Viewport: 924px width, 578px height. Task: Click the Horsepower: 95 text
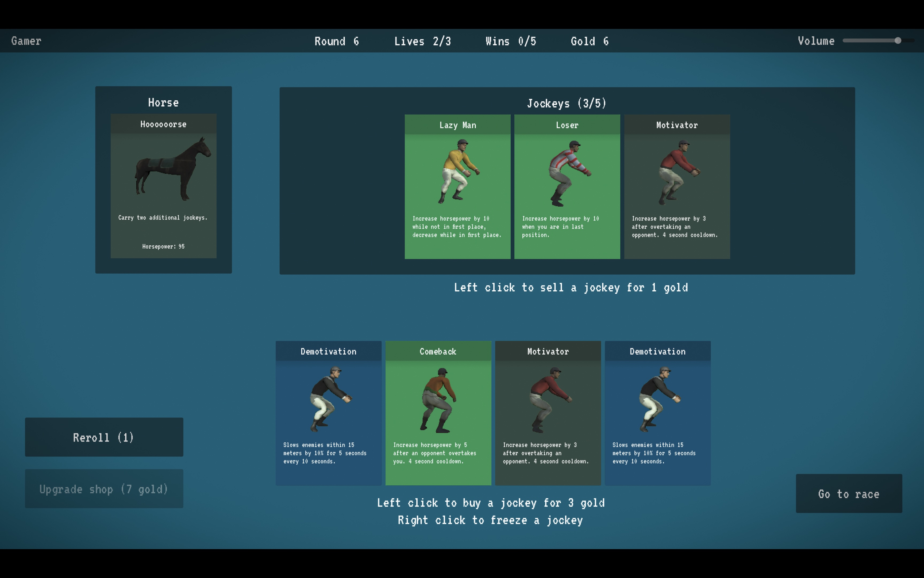point(163,246)
